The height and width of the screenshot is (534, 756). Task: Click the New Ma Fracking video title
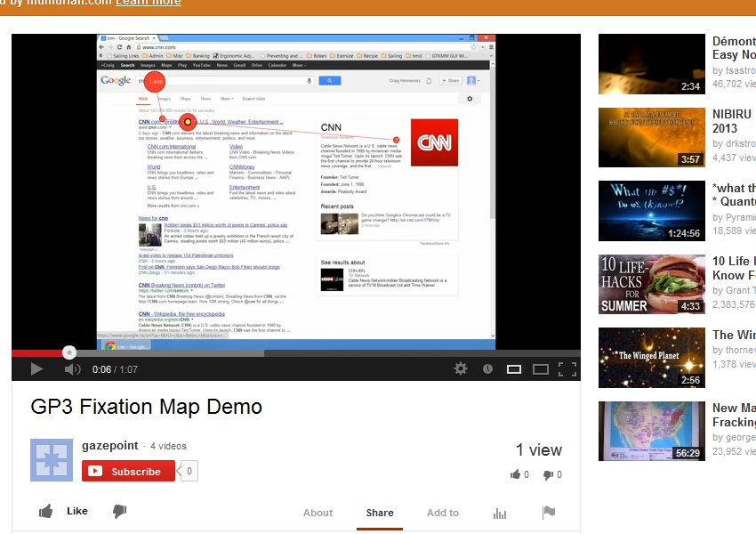[735, 415]
